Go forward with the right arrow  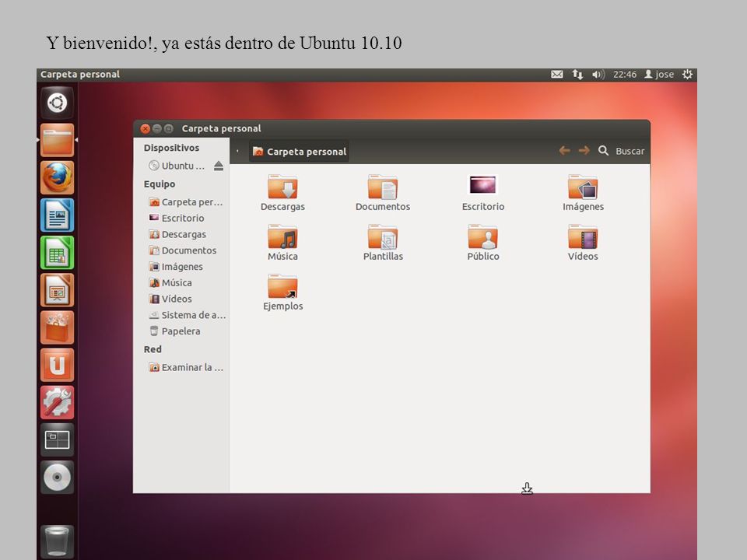(x=584, y=151)
